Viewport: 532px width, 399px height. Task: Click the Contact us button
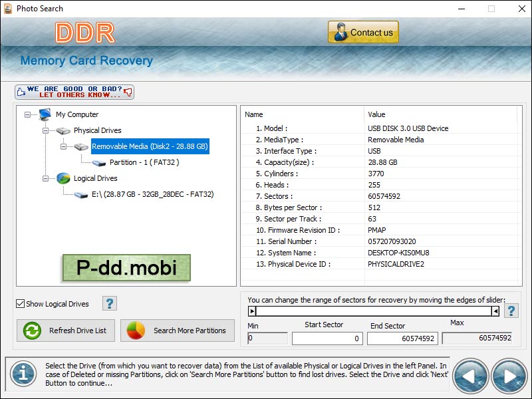point(363,31)
